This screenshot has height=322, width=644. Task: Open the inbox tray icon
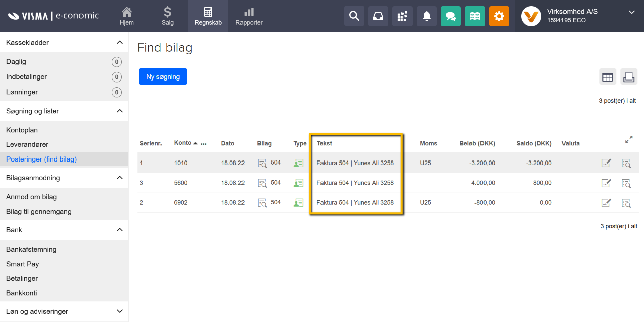point(378,16)
